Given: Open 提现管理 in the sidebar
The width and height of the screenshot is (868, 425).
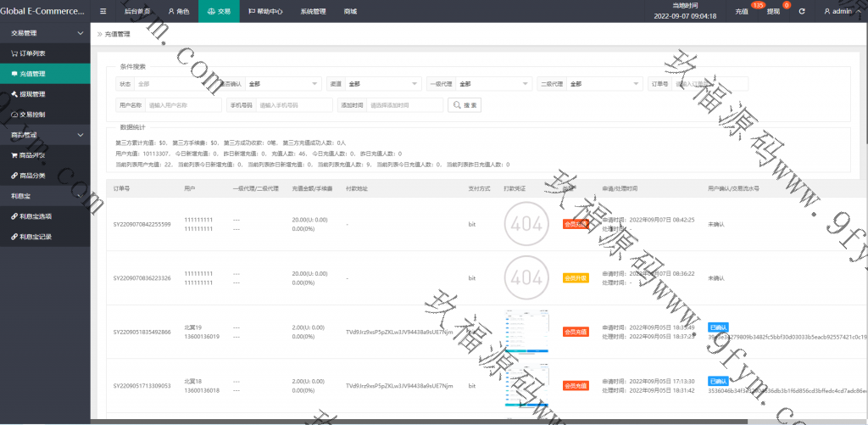Looking at the screenshot, I should [x=32, y=94].
